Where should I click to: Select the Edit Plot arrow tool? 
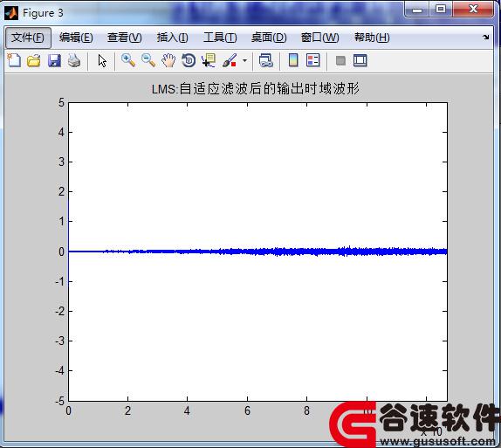(x=102, y=60)
